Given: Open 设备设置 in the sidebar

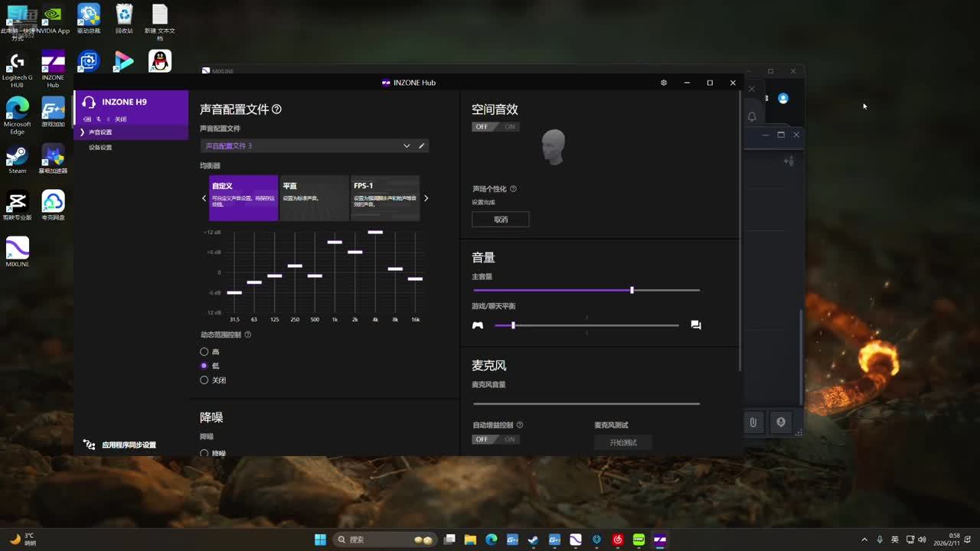Looking at the screenshot, I should 100,148.
